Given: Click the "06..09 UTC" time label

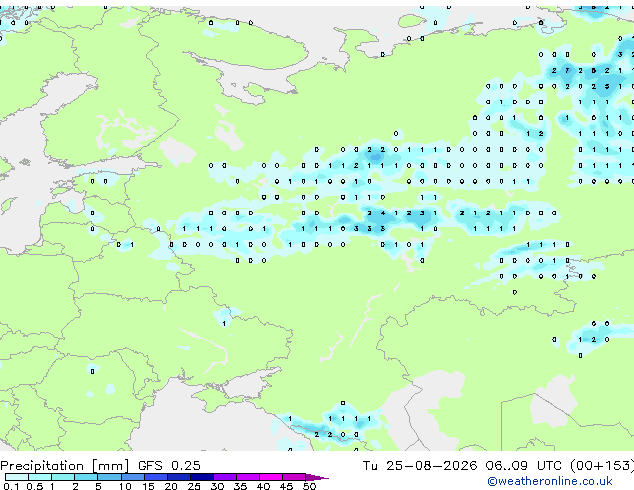Looking at the screenshot, I should 523,466.
